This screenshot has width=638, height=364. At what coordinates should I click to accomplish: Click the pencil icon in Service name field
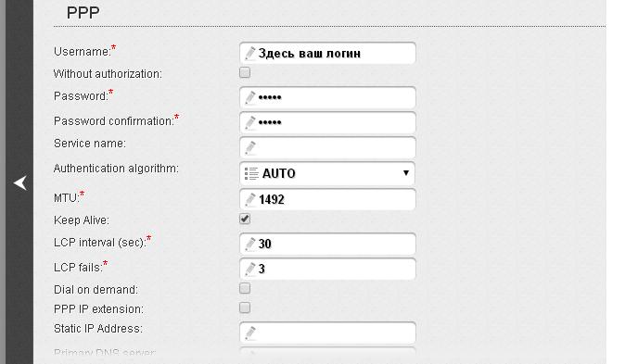click(249, 147)
